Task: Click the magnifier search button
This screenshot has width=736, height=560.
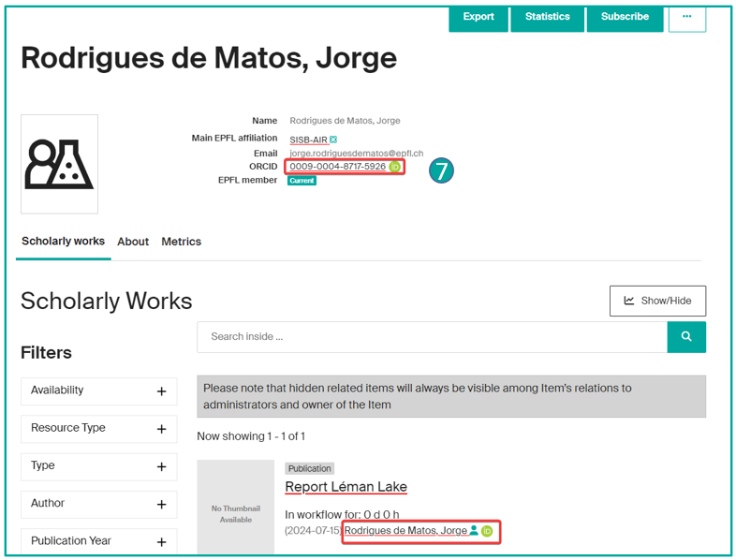Action: point(686,336)
